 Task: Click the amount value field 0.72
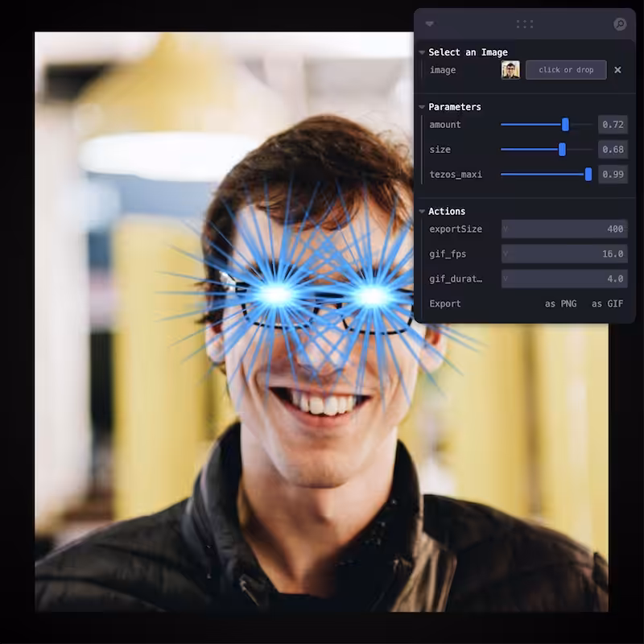pos(613,125)
